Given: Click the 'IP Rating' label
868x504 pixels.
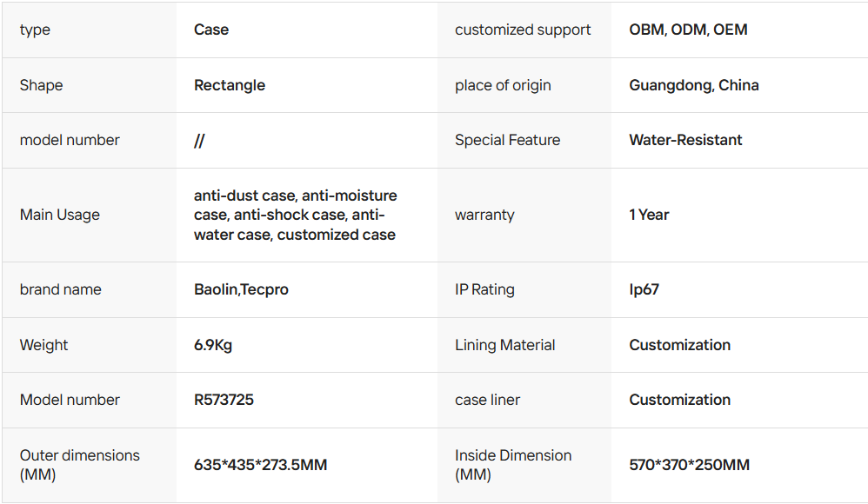Looking at the screenshot, I should 484,289.
